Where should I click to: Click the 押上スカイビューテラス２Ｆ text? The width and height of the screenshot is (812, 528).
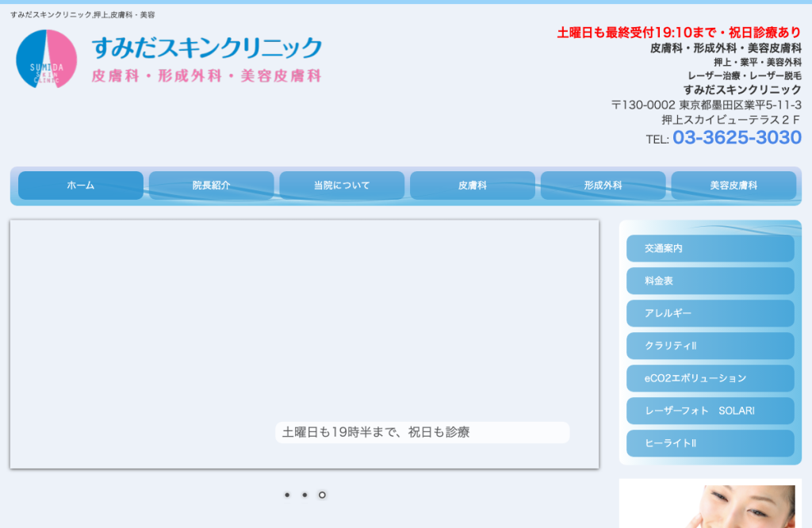pyautogui.click(x=731, y=120)
